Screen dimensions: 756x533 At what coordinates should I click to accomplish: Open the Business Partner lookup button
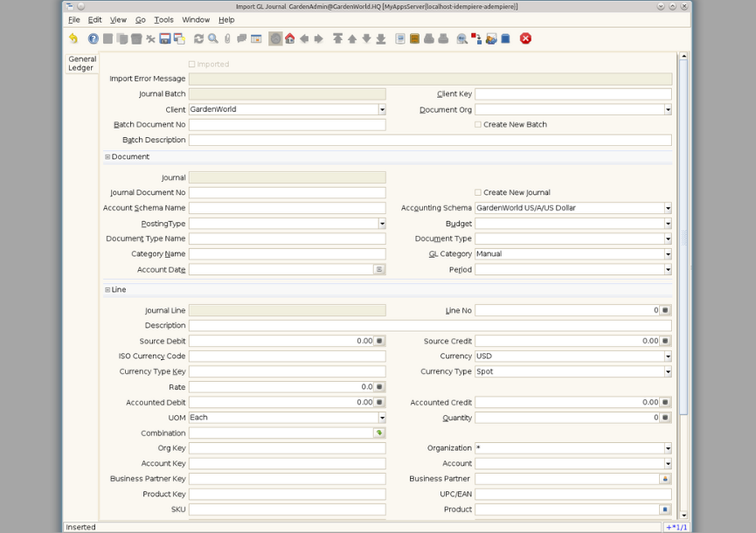[665, 479]
